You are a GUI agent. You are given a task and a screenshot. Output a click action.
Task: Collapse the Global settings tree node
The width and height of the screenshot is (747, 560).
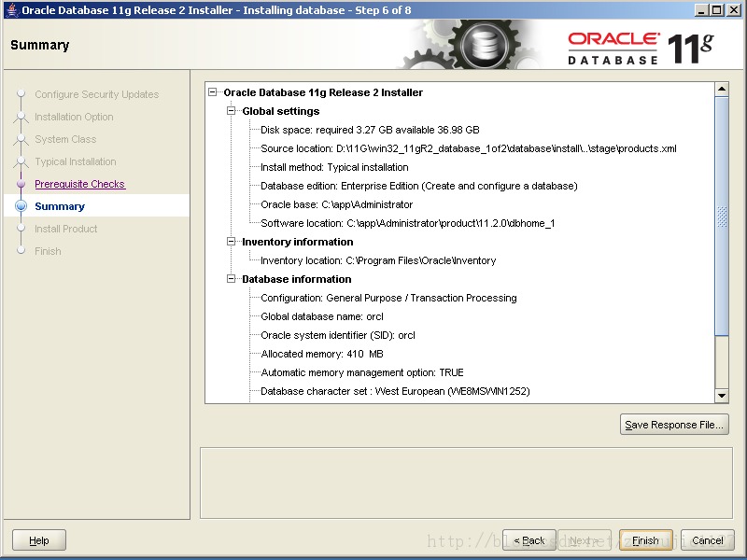pyautogui.click(x=233, y=111)
